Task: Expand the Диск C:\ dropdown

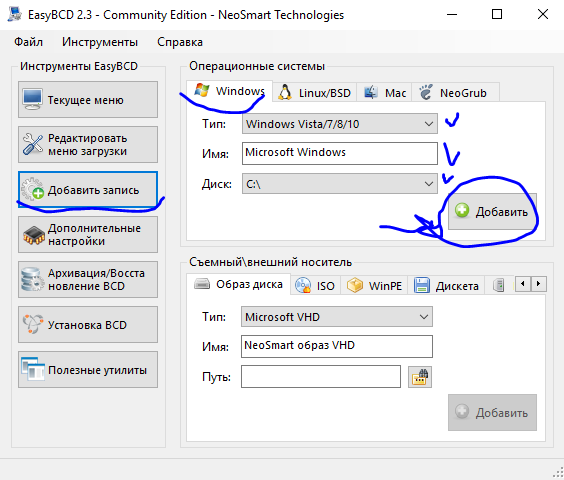Action: click(340, 184)
